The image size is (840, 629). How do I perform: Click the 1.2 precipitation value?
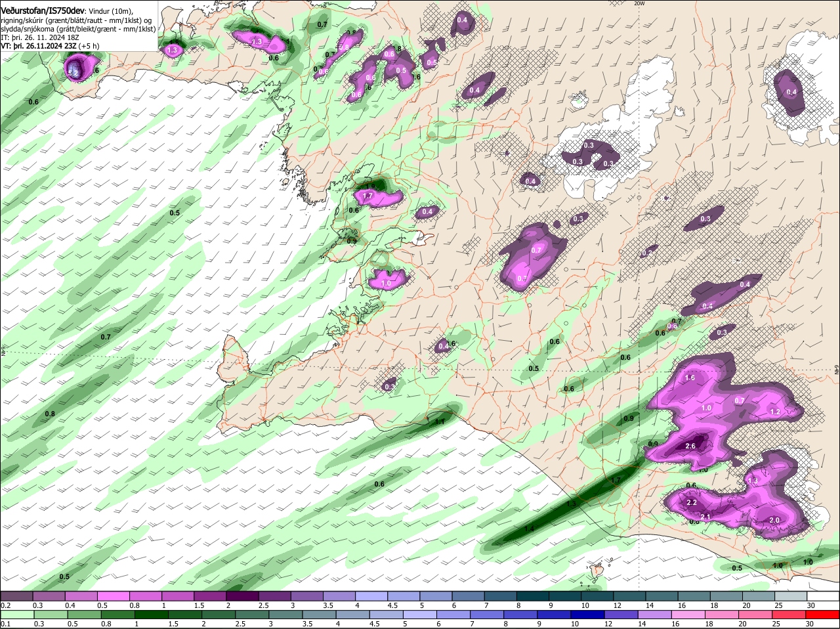pyautogui.click(x=774, y=412)
